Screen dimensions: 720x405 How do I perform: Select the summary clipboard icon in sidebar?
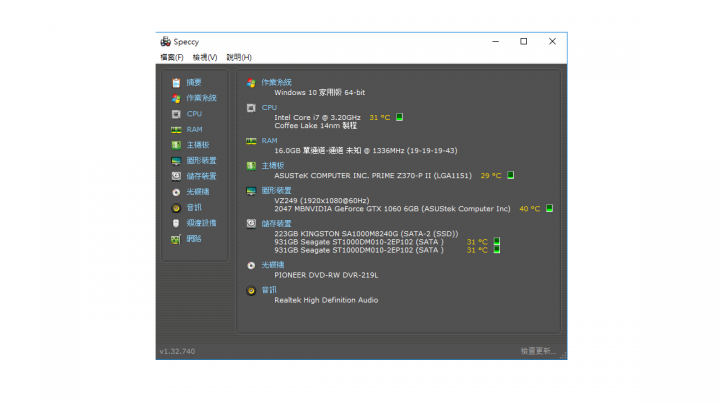(x=176, y=83)
